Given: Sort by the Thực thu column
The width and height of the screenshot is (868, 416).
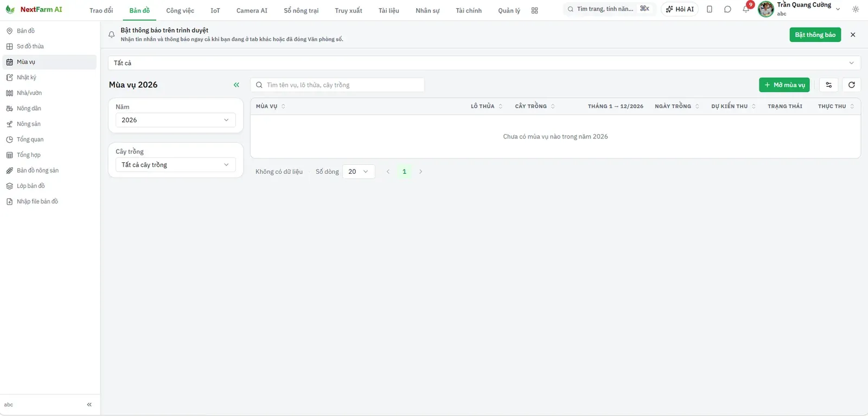Looking at the screenshot, I should [x=836, y=106].
